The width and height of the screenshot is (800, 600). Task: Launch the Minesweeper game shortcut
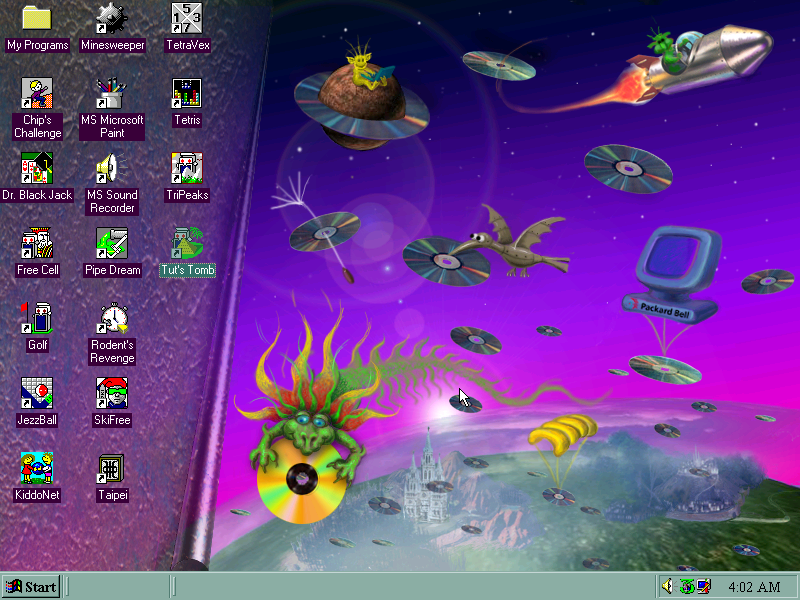point(112,18)
